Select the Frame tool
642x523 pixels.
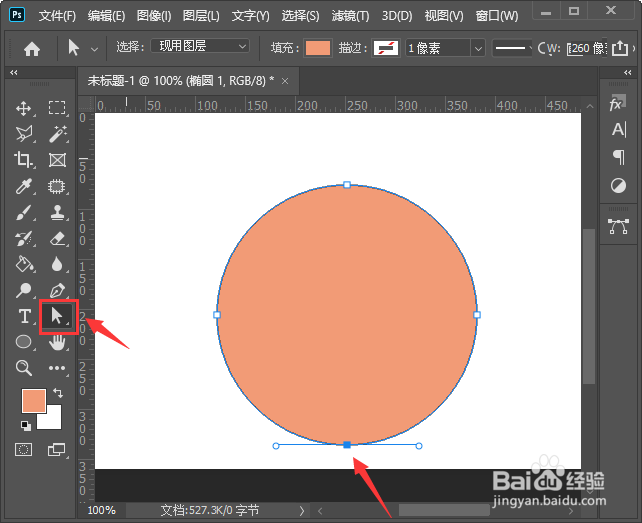(x=57, y=160)
